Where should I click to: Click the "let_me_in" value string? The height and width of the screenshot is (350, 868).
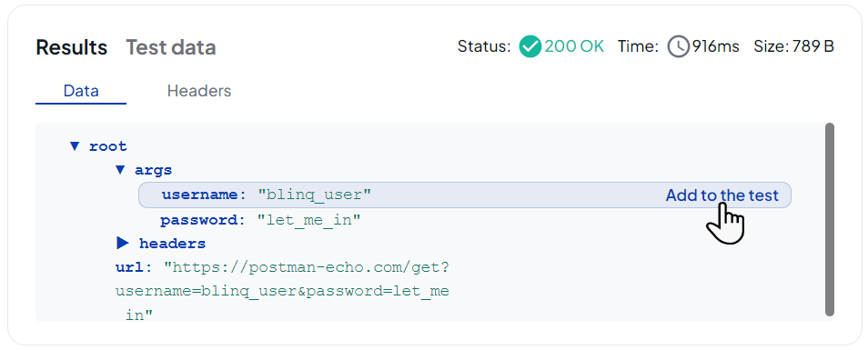(x=309, y=221)
